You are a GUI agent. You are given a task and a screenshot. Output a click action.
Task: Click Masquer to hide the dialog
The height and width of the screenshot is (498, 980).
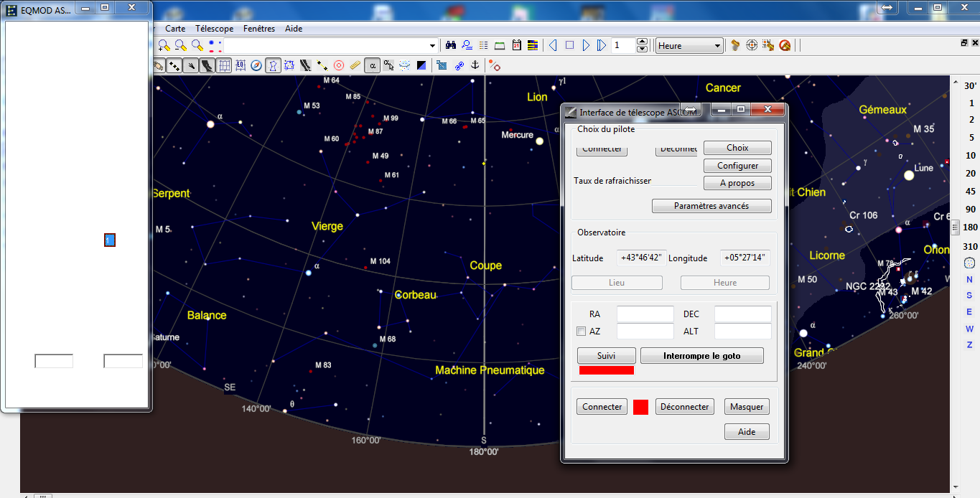coord(747,407)
